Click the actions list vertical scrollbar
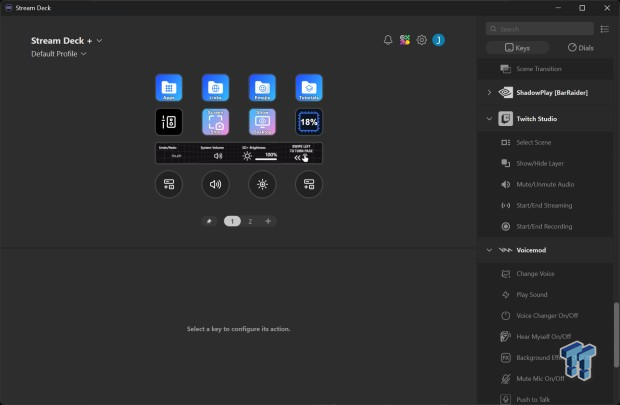The width and height of the screenshot is (620, 405). pos(616,335)
